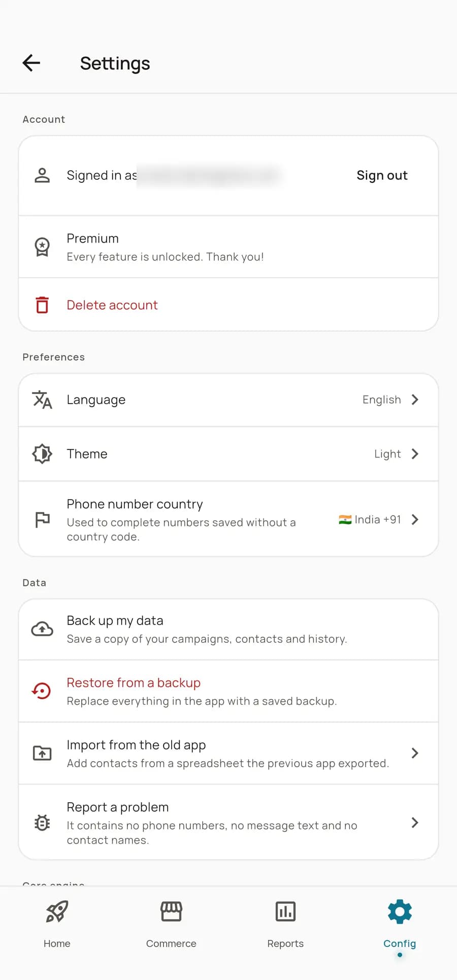This screenshot has width=457, height=980.
Task: Click the red restore backup icon
Action: pyautogui.click(x=42, y=691)
